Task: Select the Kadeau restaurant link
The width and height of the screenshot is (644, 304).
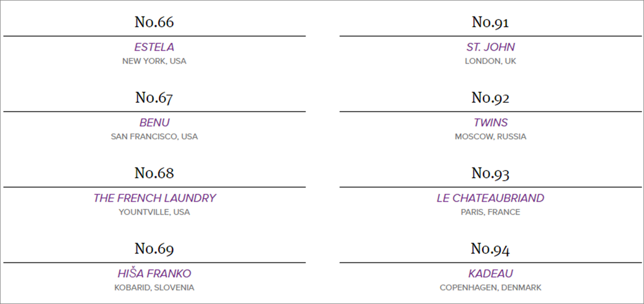Action: tap(490, 274)
